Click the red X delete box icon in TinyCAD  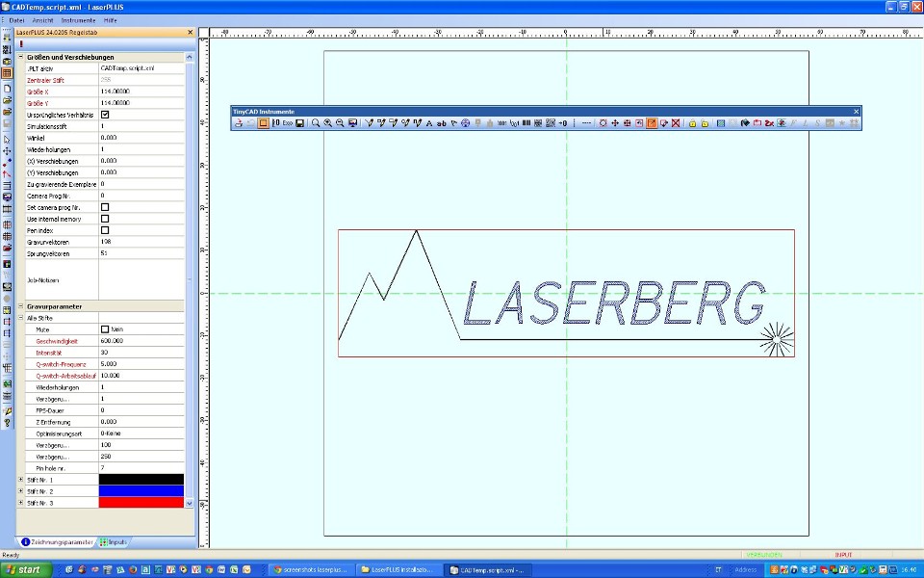(x=676, y=123)
